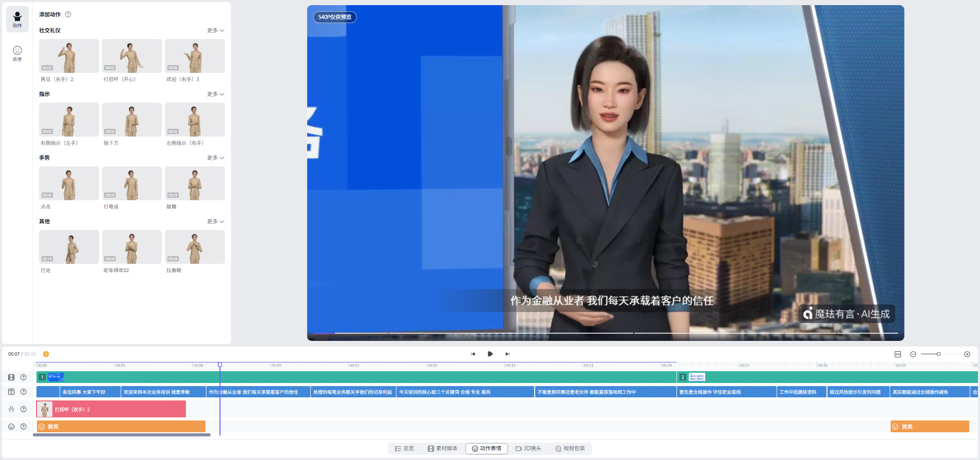980x460 pixels.
Task: Select the 打招呼（双手）2 action clip
Action: 111,409
